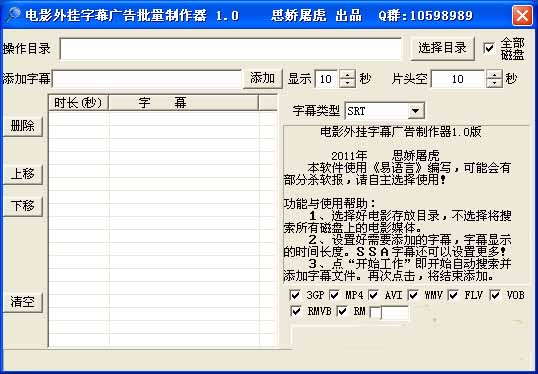Focus the 操作目录 path input field

[x=231, y=49]
